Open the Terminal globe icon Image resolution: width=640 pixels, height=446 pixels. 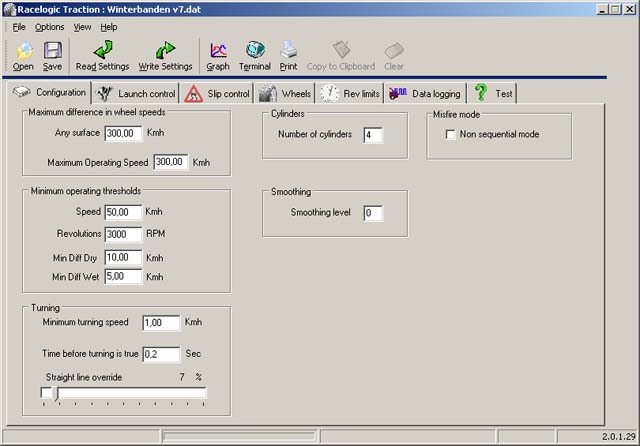(x=255, y=50)
